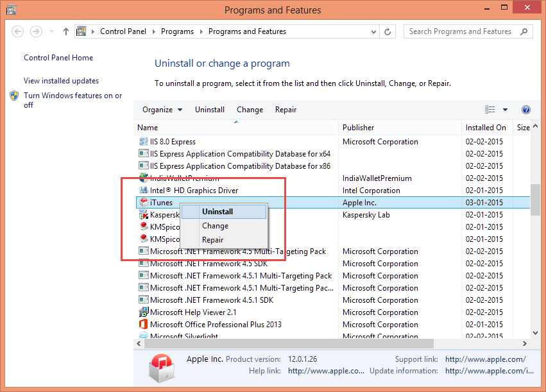Viewport: 546px width, 392px height.
Task: Click the Kaspersky program icon
Action: coord(144,214)
